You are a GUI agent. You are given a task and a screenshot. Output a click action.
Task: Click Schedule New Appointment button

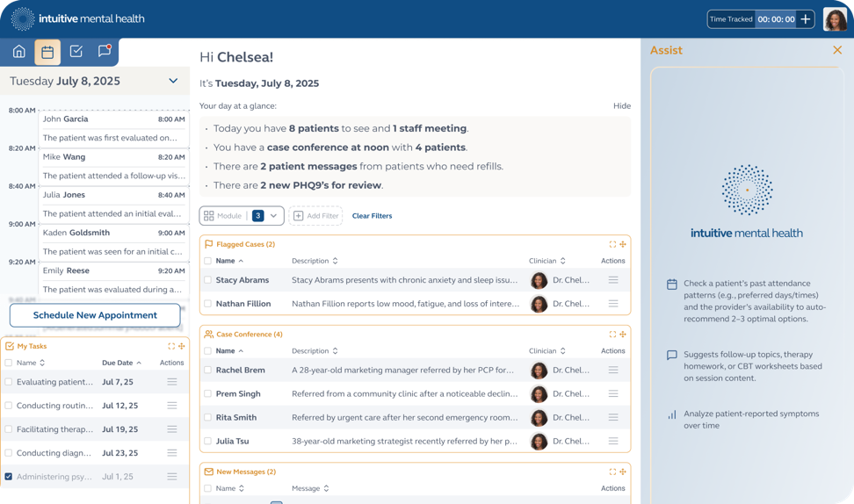(95, 315)
